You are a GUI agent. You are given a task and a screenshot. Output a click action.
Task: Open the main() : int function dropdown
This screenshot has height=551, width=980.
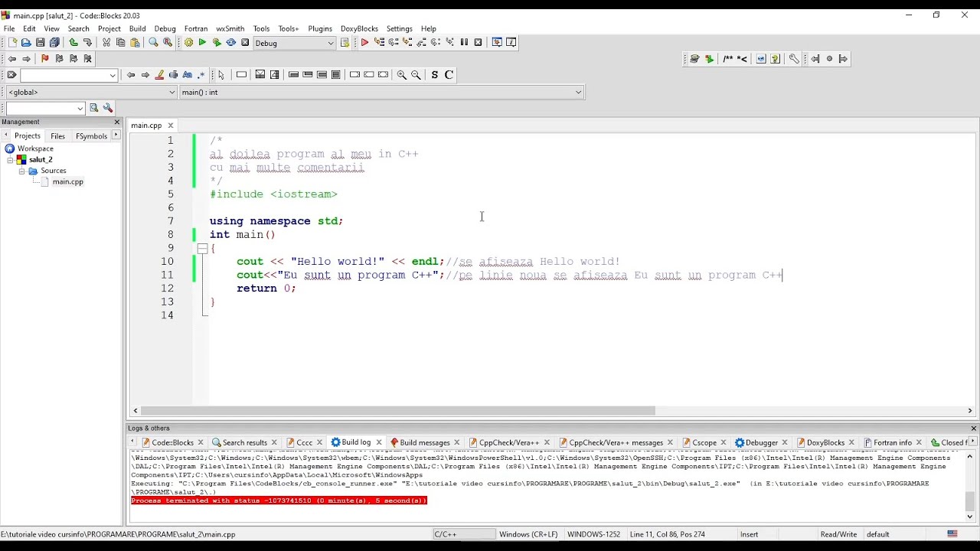click(x=381, y=92)
